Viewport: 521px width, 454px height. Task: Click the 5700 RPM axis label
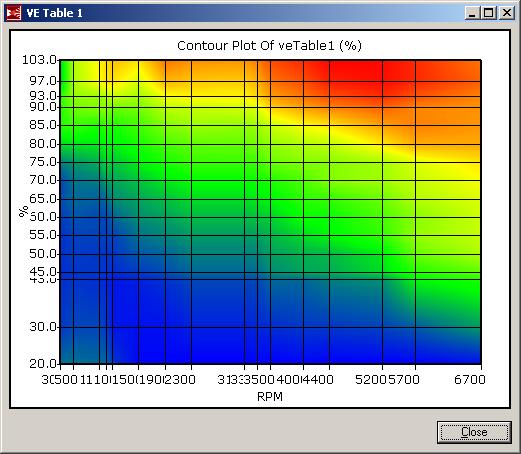[x=404, y=379]
